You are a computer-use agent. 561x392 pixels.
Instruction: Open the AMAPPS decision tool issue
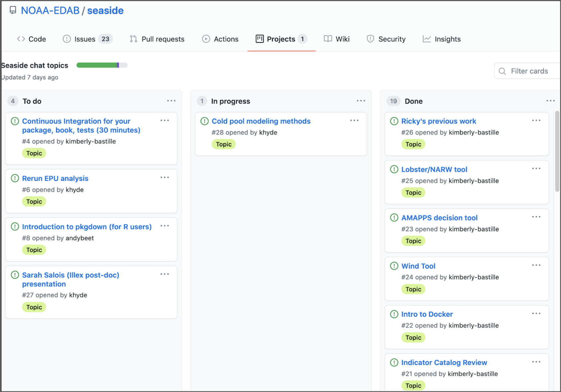(x=439, y=218)
